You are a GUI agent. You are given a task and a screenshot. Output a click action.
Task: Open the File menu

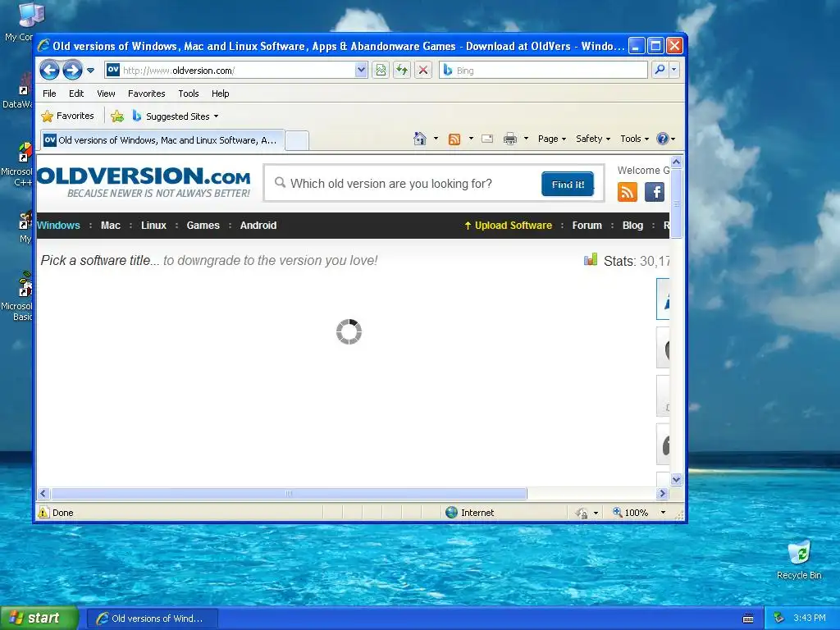49,94
